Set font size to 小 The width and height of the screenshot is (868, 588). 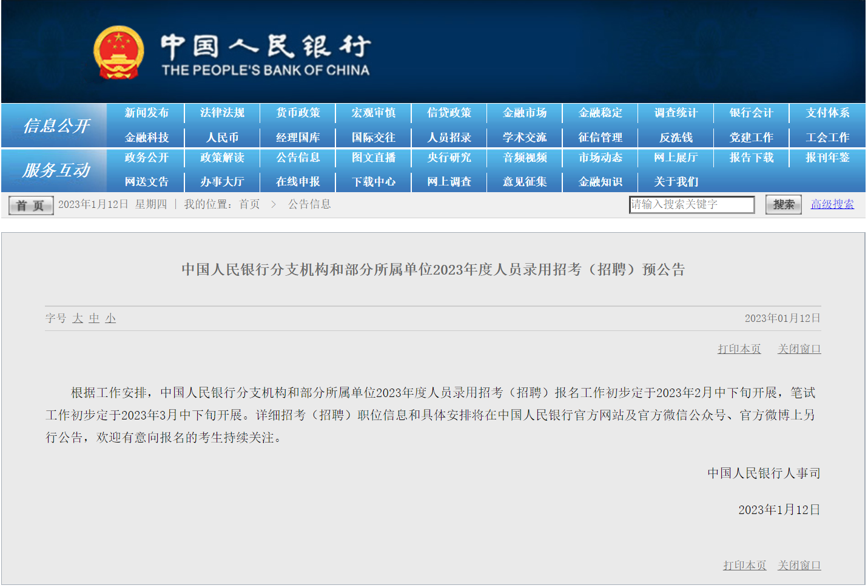110,318
